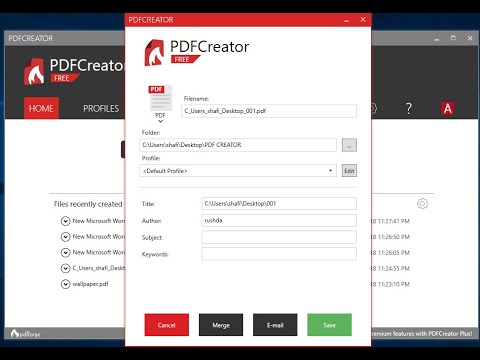Open recent files settings gear icon
Screen dimensions: 480x360
pyautogui.click(x=422, y=203)
